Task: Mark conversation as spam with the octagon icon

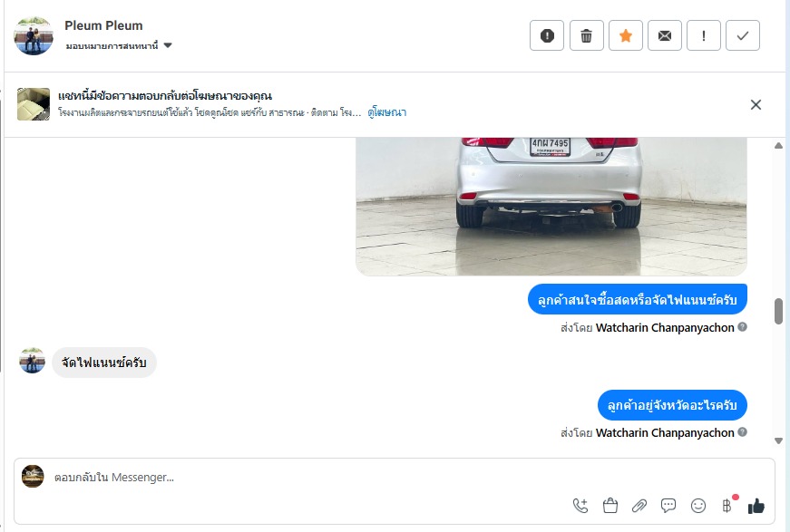Action: [x=547, y=35]
